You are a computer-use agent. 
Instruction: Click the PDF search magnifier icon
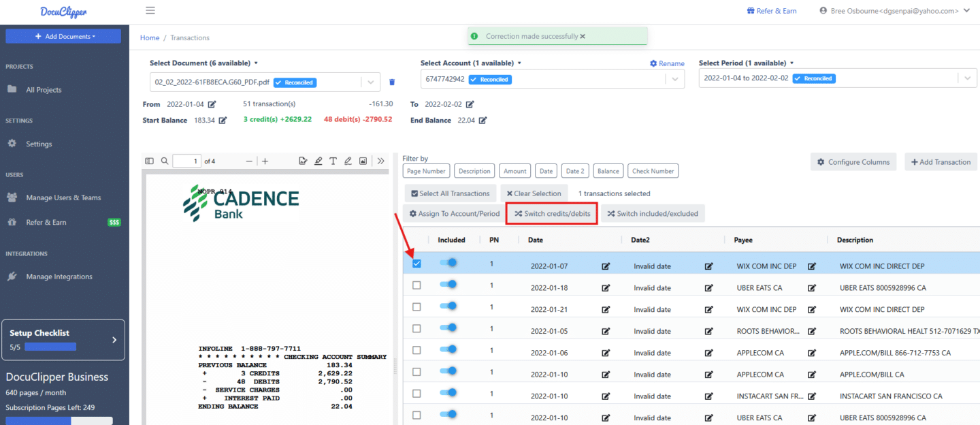(165, 161)
